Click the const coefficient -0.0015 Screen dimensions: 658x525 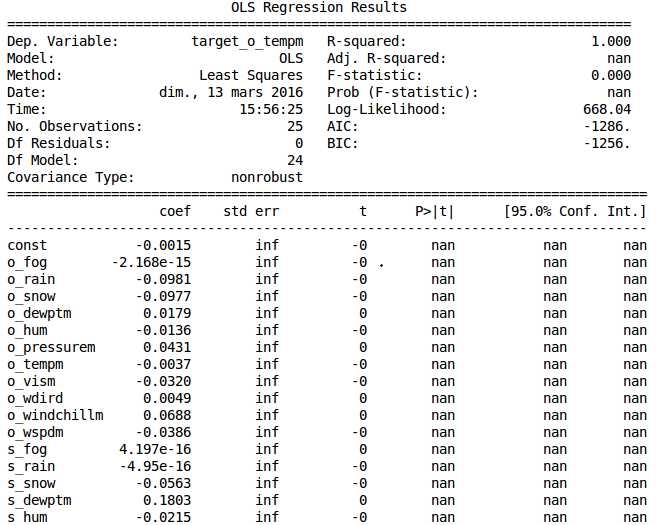click(x=163, y=246)
